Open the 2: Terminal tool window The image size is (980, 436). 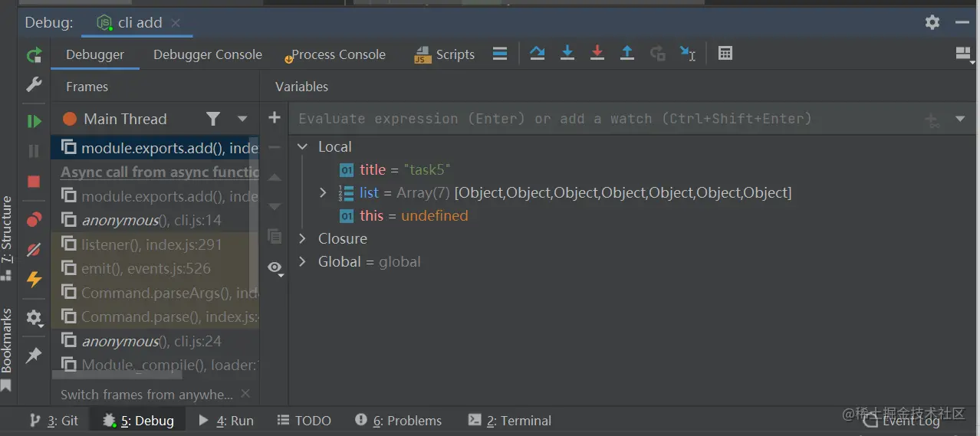point(509,421)
